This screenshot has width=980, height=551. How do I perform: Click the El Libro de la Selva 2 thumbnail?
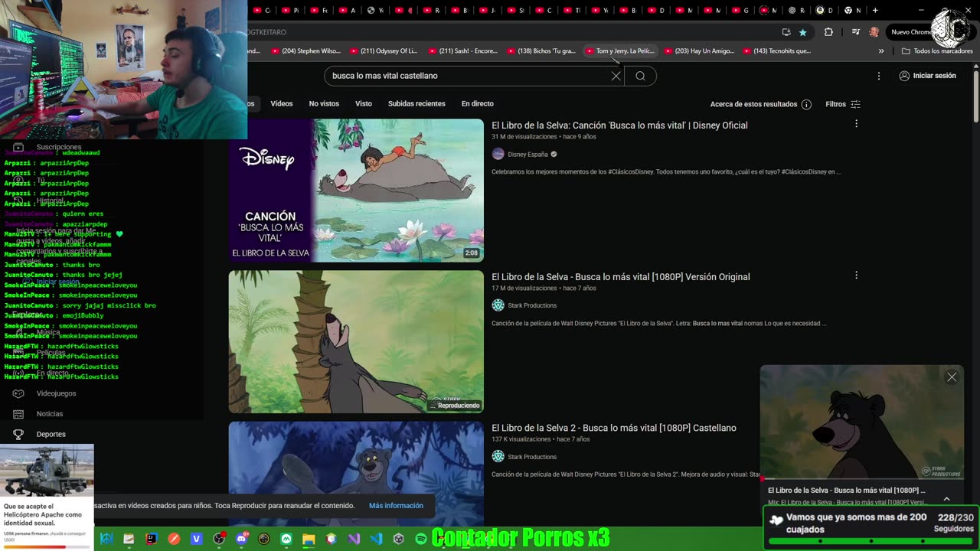point(356,474)
